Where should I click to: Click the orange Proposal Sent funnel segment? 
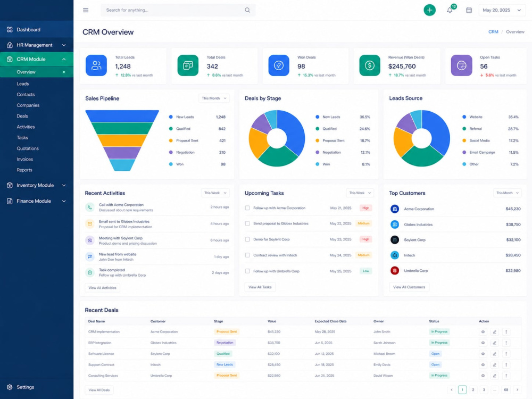click(x=122, y=140)
